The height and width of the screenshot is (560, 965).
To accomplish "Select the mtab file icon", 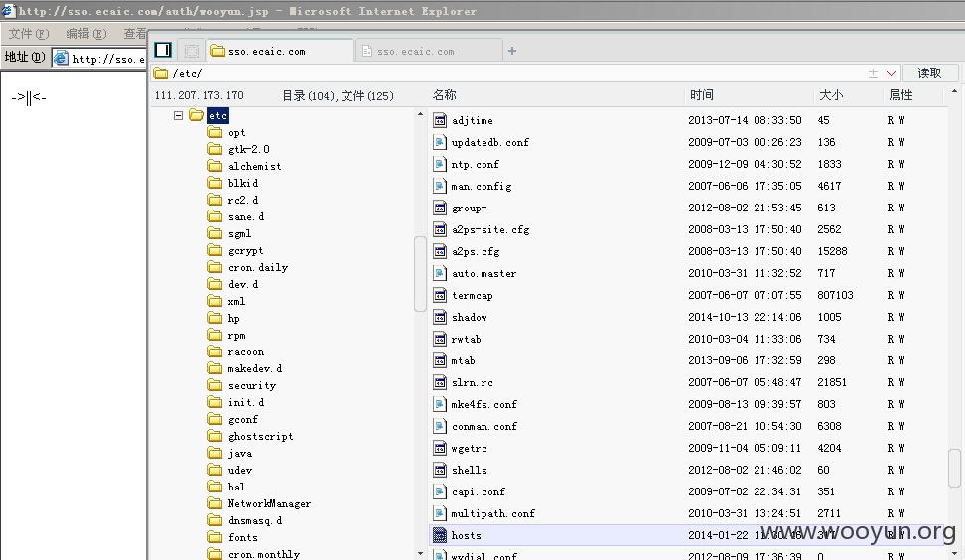I will tap(440, 360).
